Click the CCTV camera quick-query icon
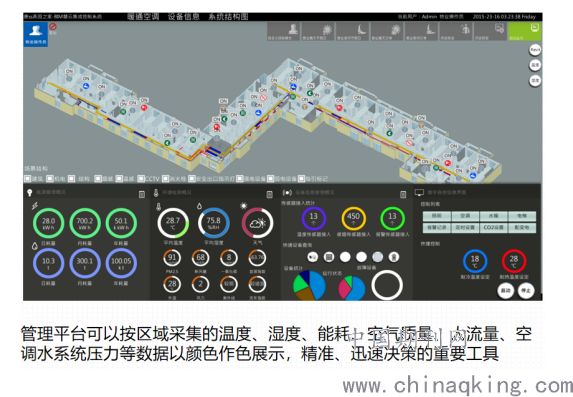Viewport: 573px width, 397px height. 312,257
